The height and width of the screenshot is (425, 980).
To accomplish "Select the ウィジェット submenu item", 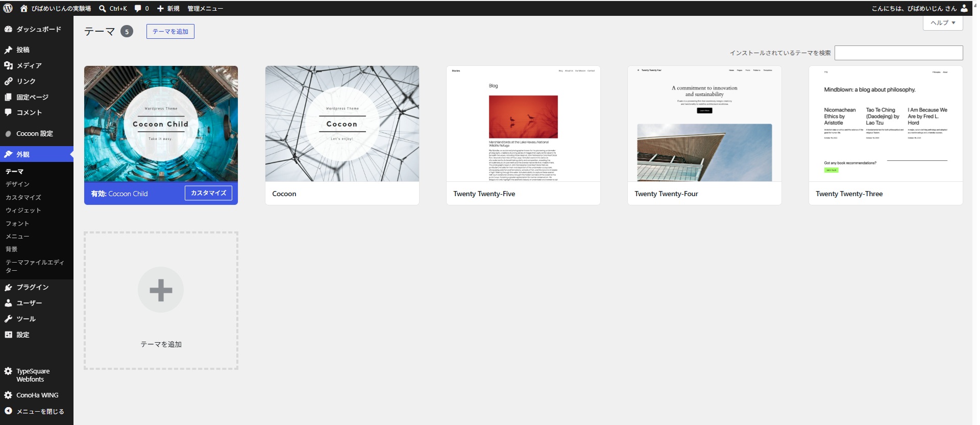I will 23,210.
